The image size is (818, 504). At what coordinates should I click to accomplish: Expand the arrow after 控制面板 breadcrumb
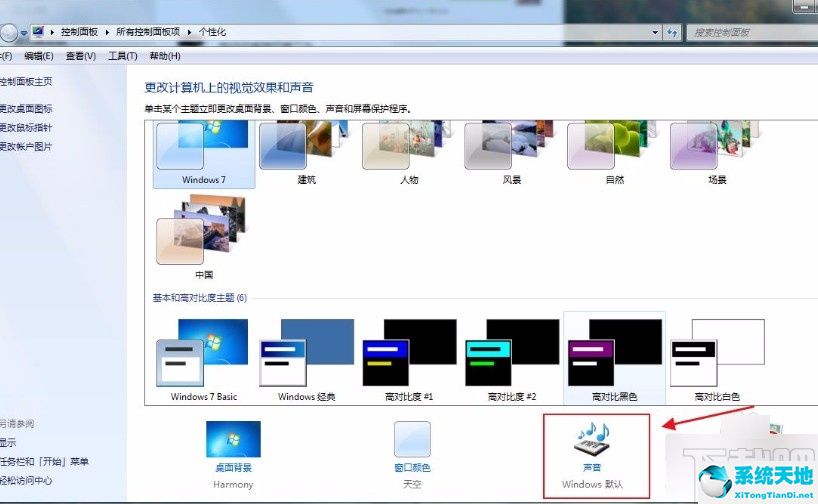coord(107,32)
